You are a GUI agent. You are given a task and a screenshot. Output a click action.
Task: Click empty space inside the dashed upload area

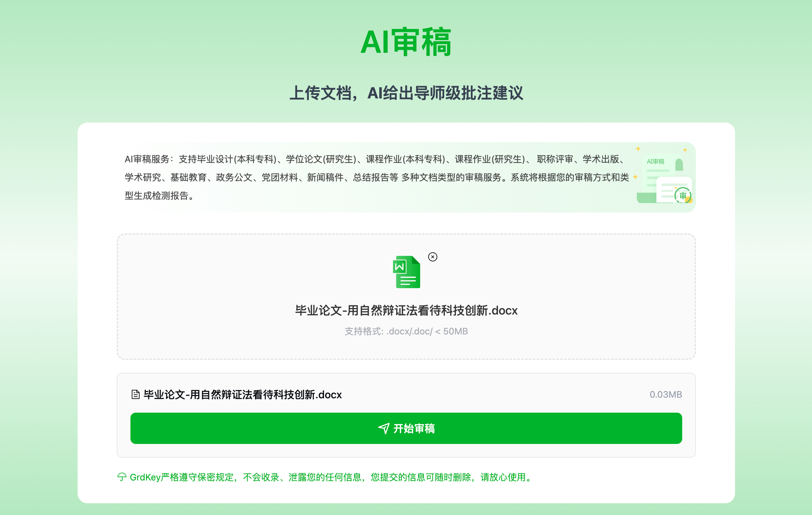pyautogui.click(x=236, y=297)
